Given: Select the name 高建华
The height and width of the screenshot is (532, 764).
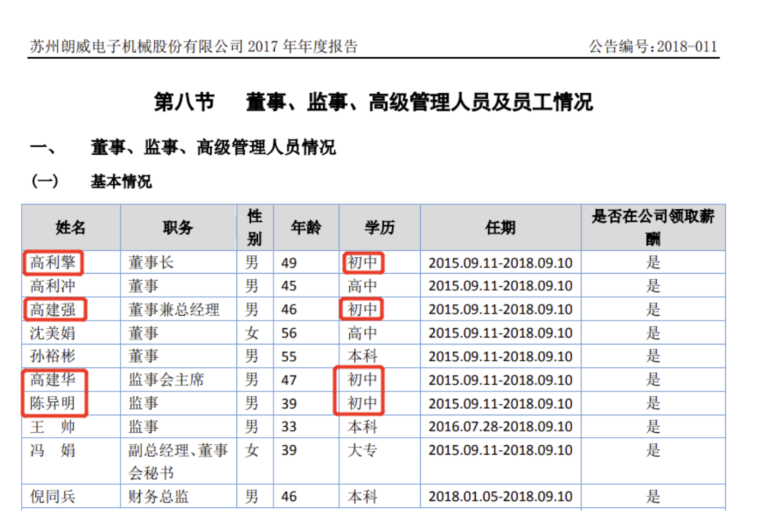Looking at the screenshot, I should [53, 380].
